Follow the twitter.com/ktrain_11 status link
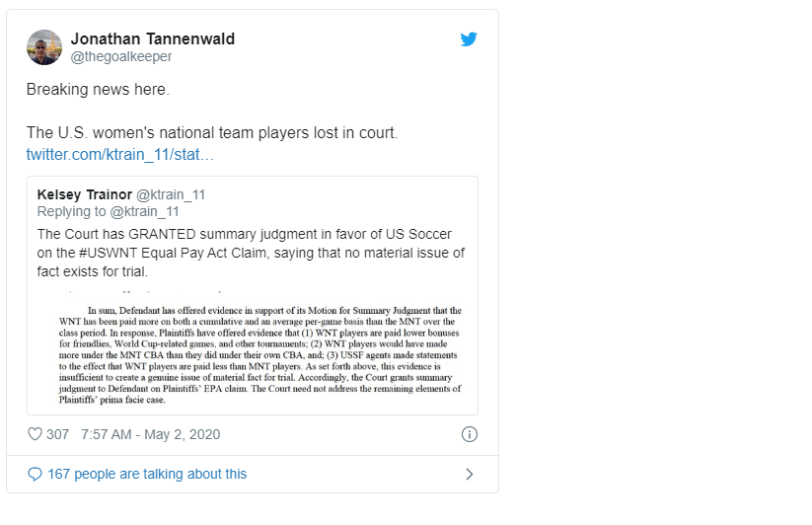812x525 pixels. point(119,155)
